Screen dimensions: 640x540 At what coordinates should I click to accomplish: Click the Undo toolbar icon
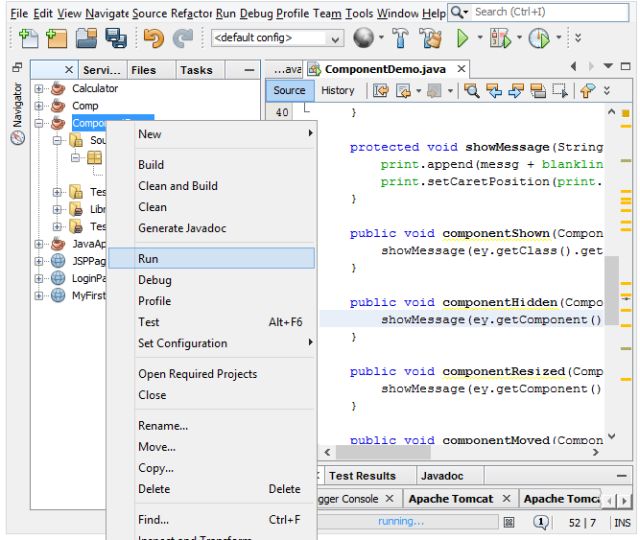tap(153, 38)
